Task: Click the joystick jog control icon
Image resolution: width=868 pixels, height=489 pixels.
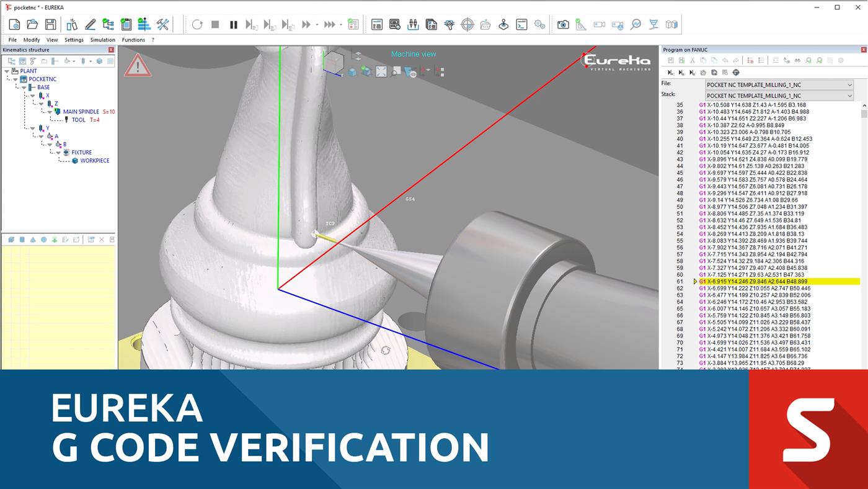Action: [503, 25]
